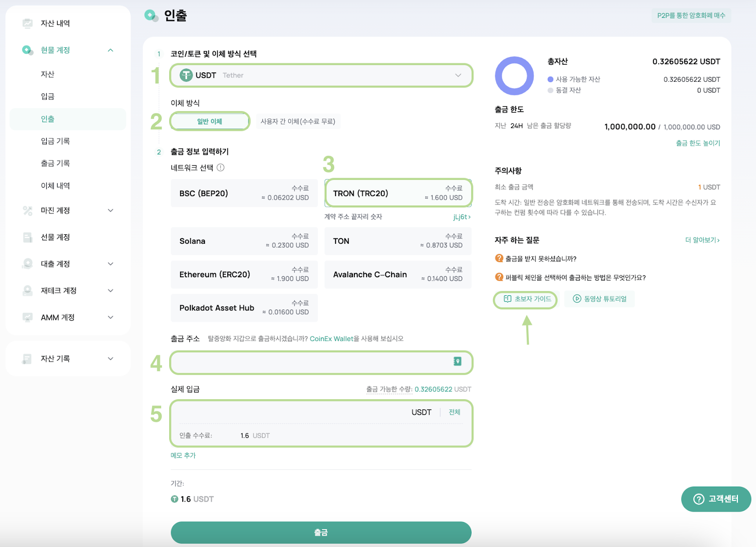Go to 출금 기록 in the sidebar

(x=55, y=163)
